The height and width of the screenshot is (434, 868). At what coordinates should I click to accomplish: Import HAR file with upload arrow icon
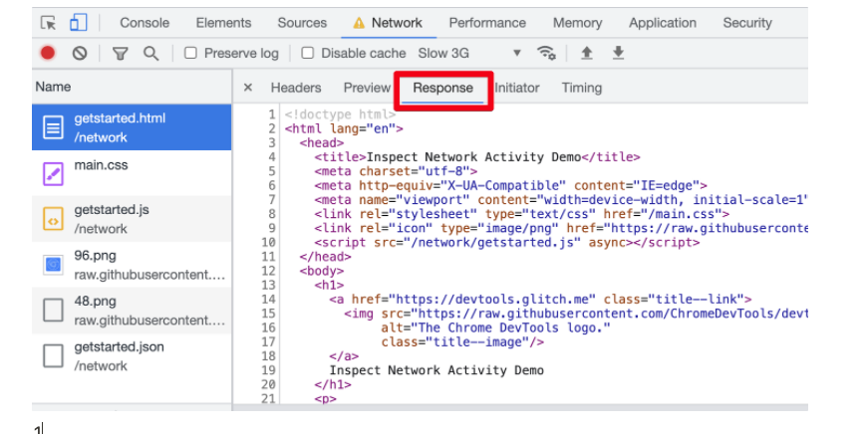[x=586, y=53]
